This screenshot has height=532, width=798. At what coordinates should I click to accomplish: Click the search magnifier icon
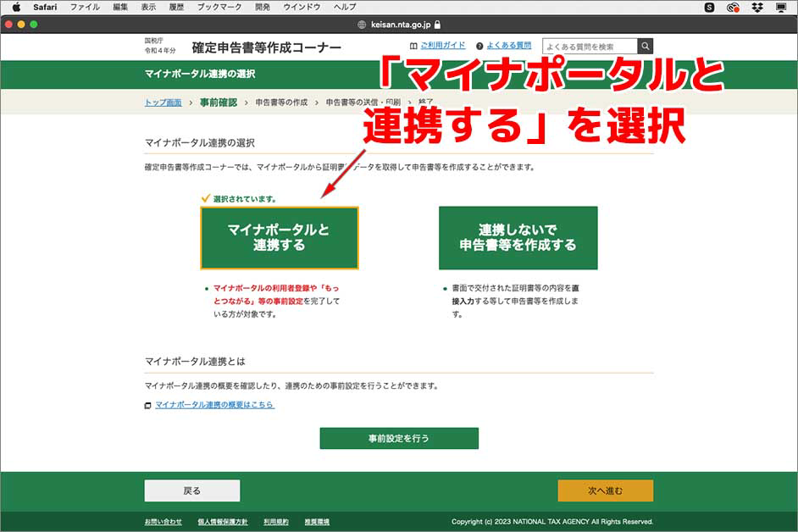click(x=646, y=45)
